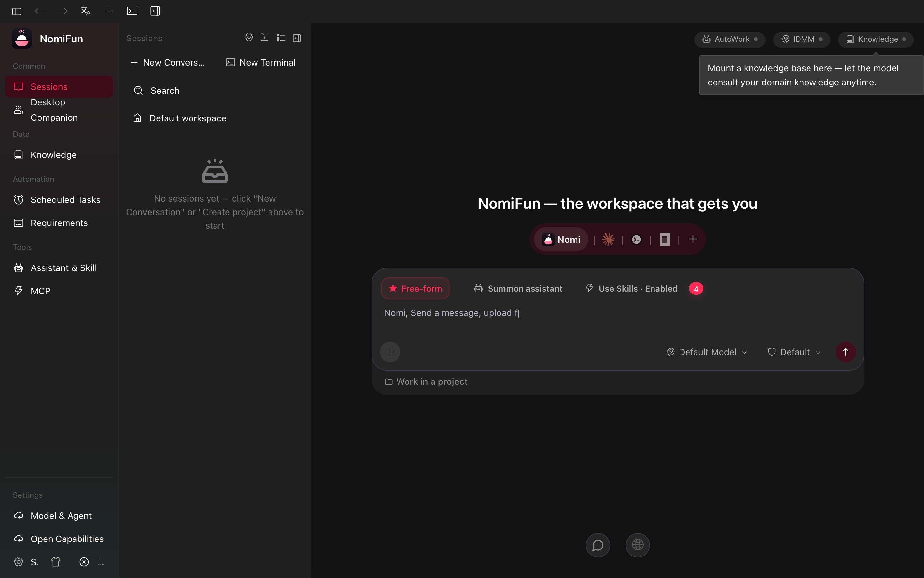Select the Claude starburst agent icon

pyautogui.click(x=608, y=240)
